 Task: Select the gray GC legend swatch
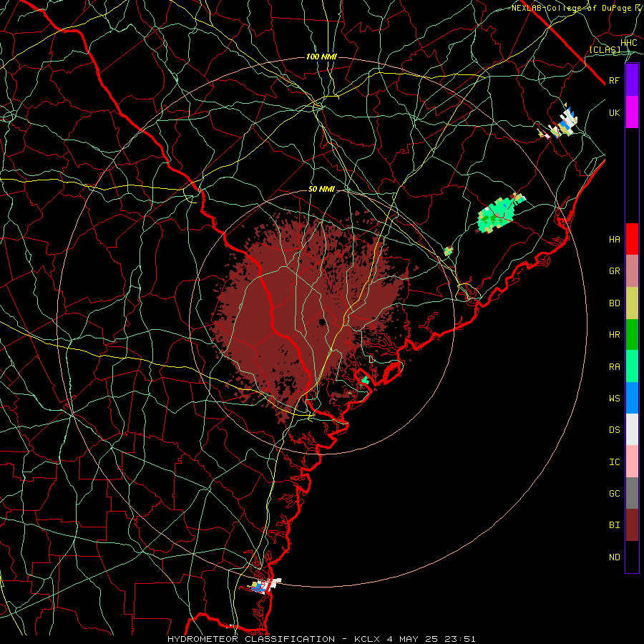pyautogui.click(x=632, y=493)
